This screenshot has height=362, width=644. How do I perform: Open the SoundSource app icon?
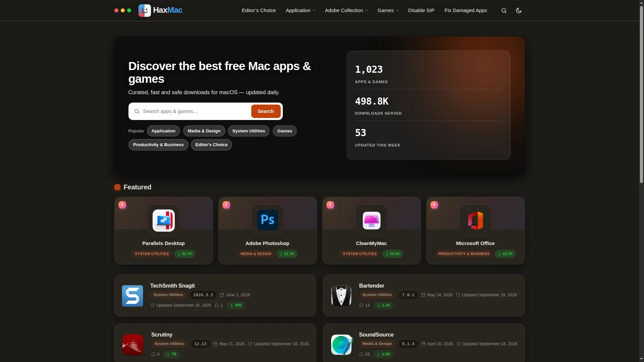[x=342, y=345]
